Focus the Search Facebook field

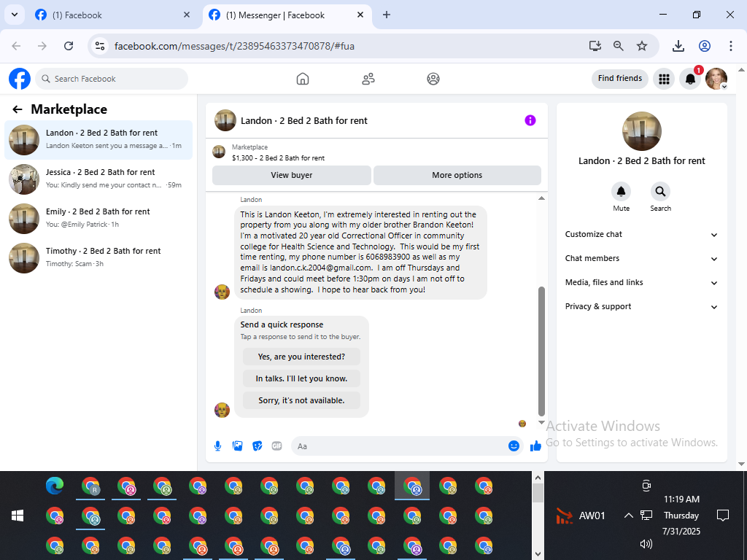pos(112,79)
